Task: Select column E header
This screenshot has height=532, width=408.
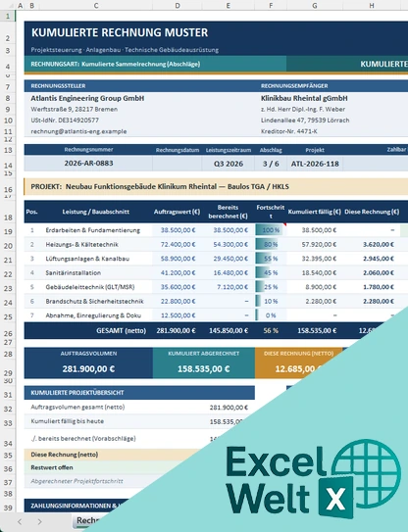Action: coord(229,6)
